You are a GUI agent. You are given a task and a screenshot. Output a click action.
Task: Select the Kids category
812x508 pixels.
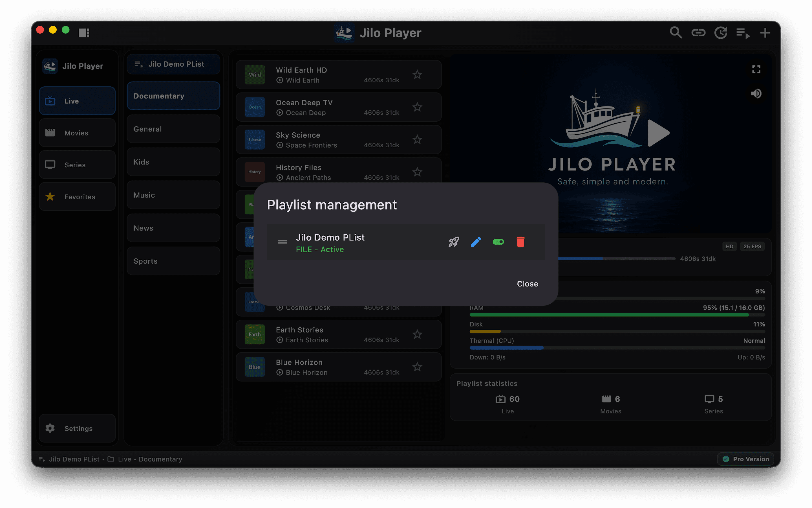pyautogui.click(x=173, y=162)
